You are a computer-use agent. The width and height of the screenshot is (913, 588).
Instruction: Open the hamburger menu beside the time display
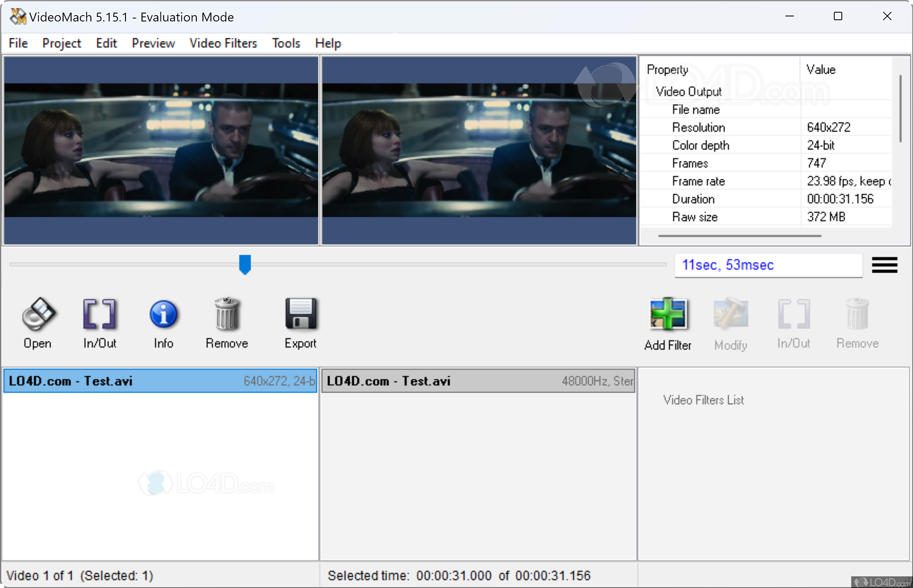coord(884,265)
